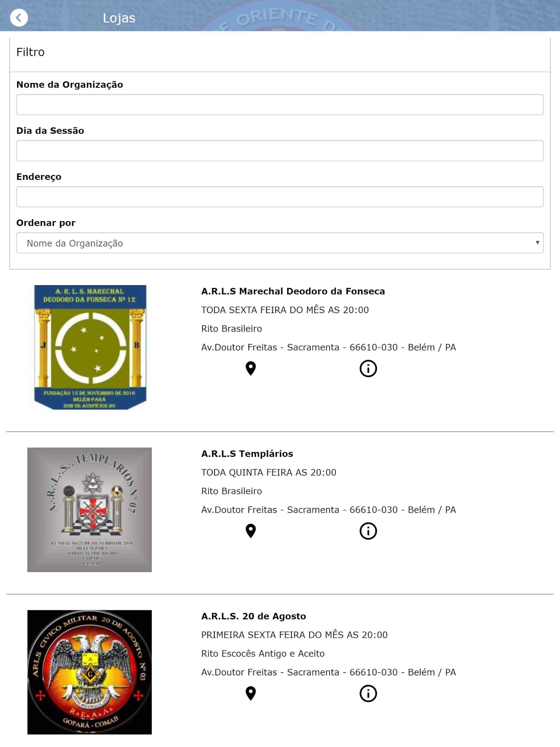Click the Filtro panel header
This screenshot has height=747, width=560.
tap(280, 52)
